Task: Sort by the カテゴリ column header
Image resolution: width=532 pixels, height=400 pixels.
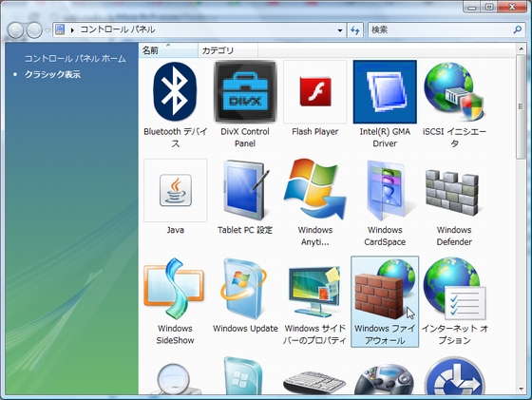Action: coord(228,50)
